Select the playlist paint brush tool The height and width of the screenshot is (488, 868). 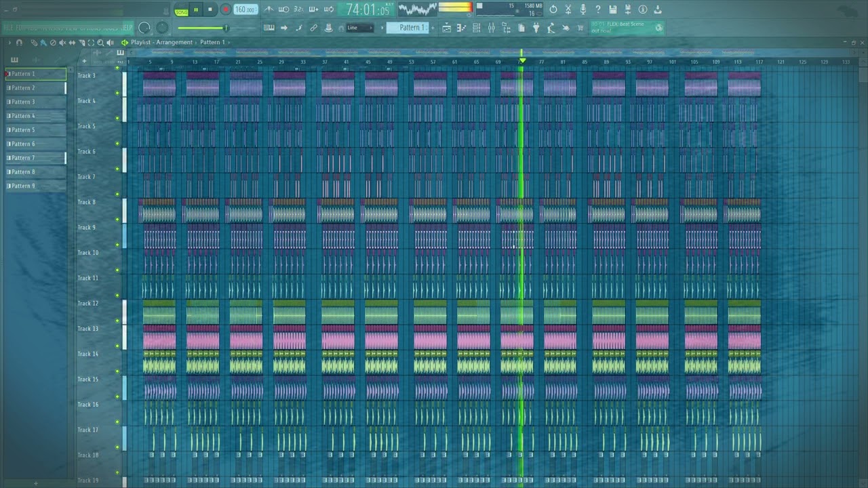click(x=43, y=42)
